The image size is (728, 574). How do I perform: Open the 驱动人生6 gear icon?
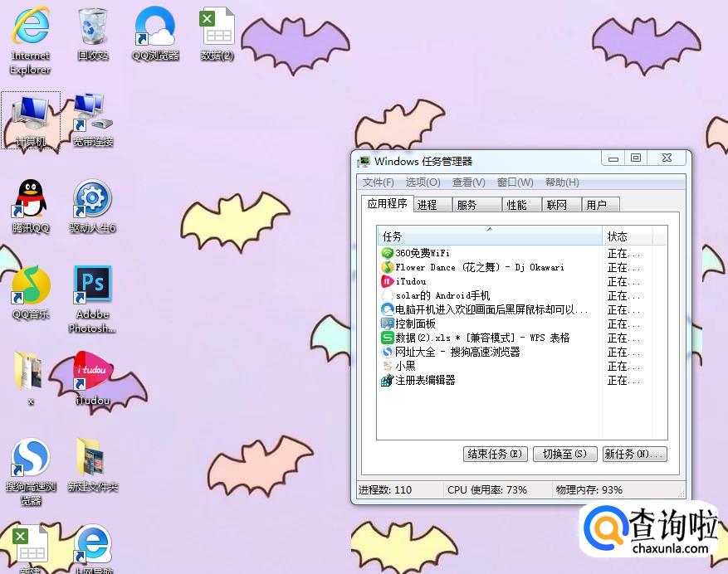[x=93, y=200]
